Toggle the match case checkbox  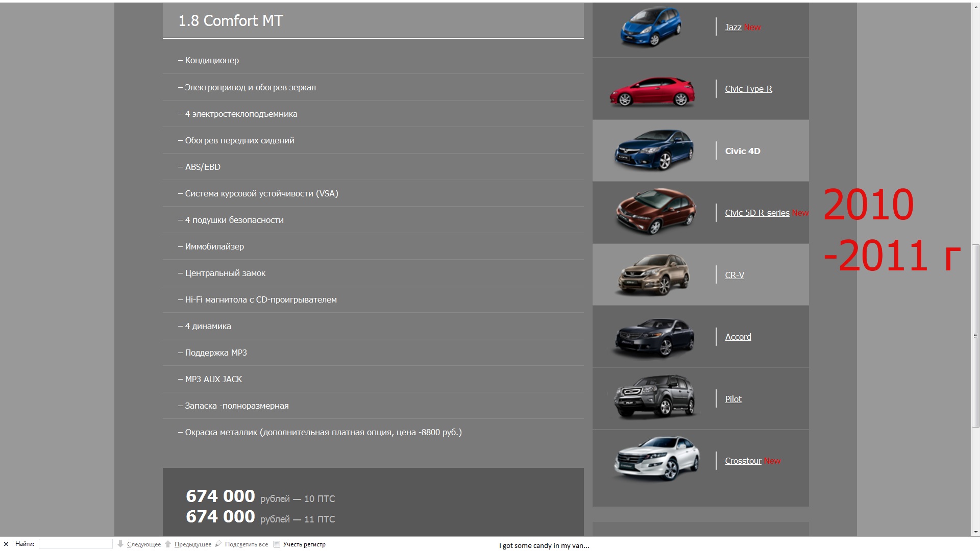tap(277, 544)
